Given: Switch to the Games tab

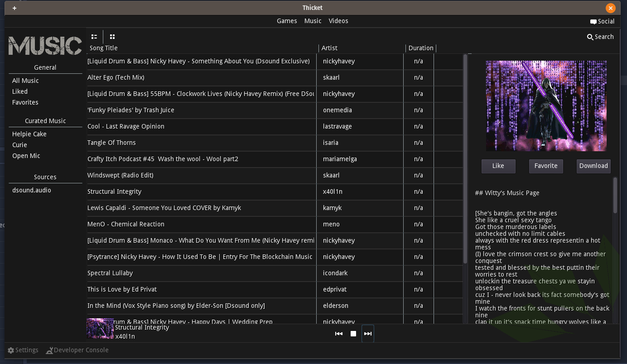Looking at the screenshot, I should [x=287, y=21].
